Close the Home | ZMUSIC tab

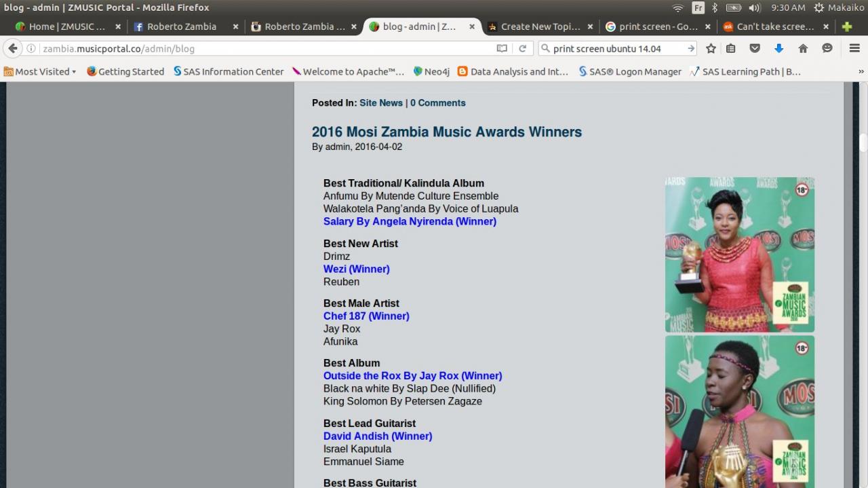point(118,26)
